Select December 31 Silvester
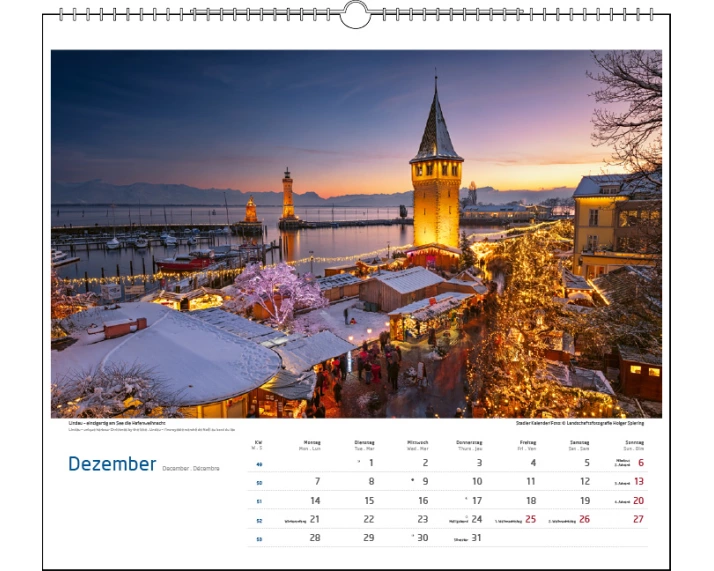 pyautogui.click(x=476, y=537)
